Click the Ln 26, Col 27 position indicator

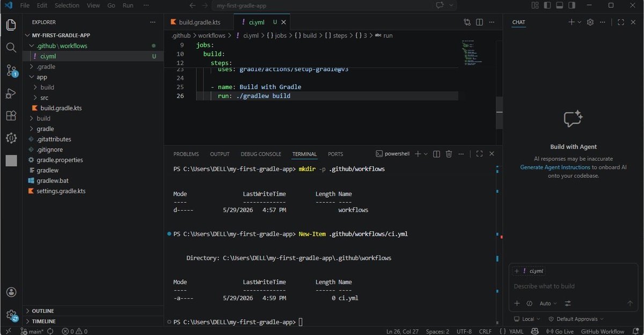click(402, 331)
